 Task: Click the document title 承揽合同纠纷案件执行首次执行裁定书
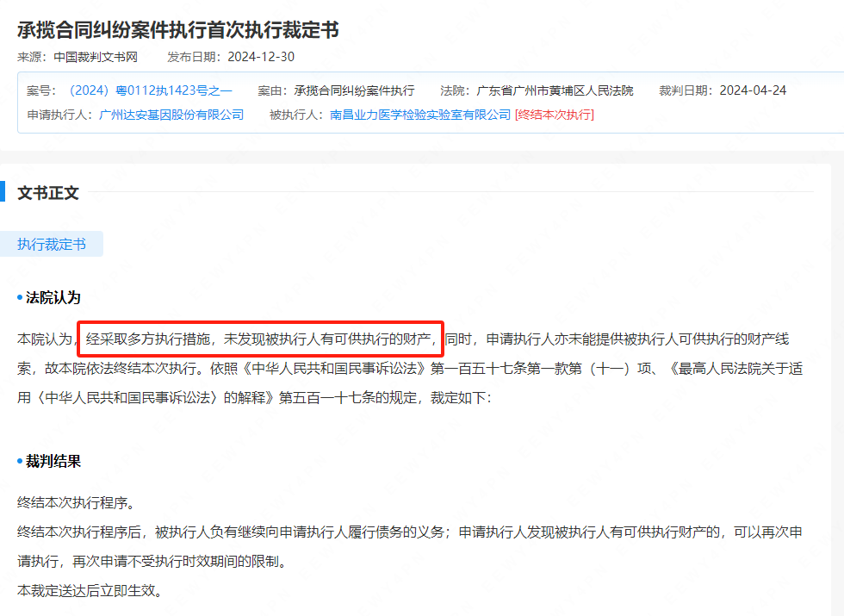(178, 30)
